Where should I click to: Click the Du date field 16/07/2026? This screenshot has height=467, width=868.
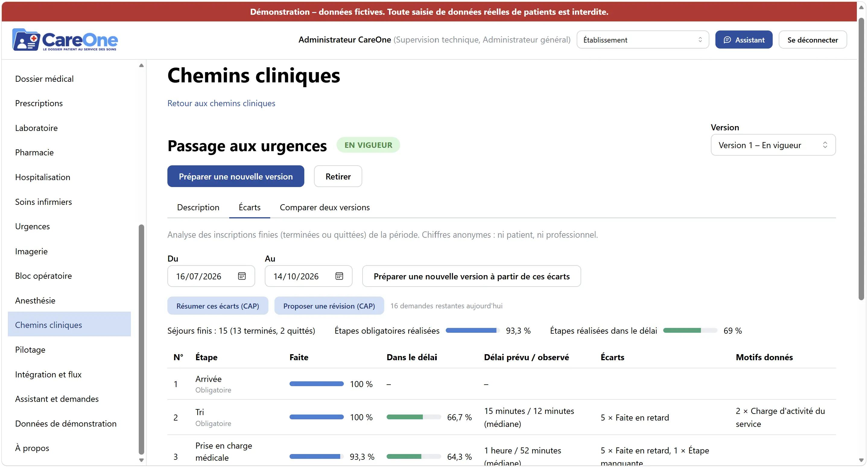point(211,276)
